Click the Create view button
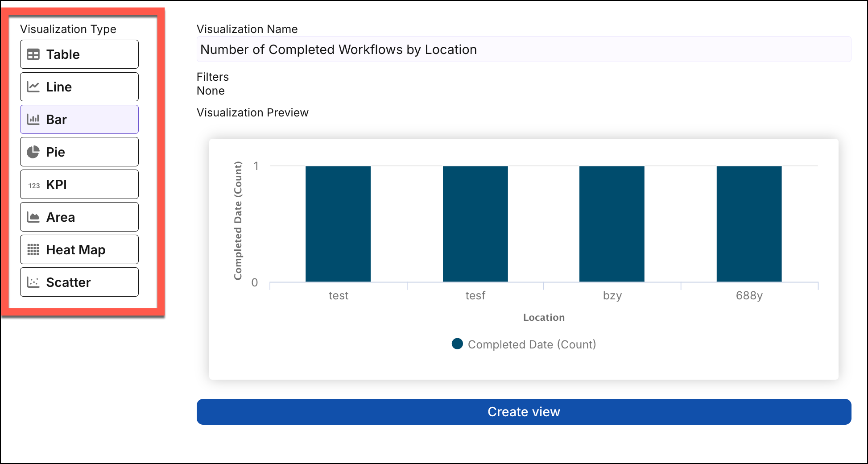The width and height of the screenshot is (868, 464). [524, 412]
